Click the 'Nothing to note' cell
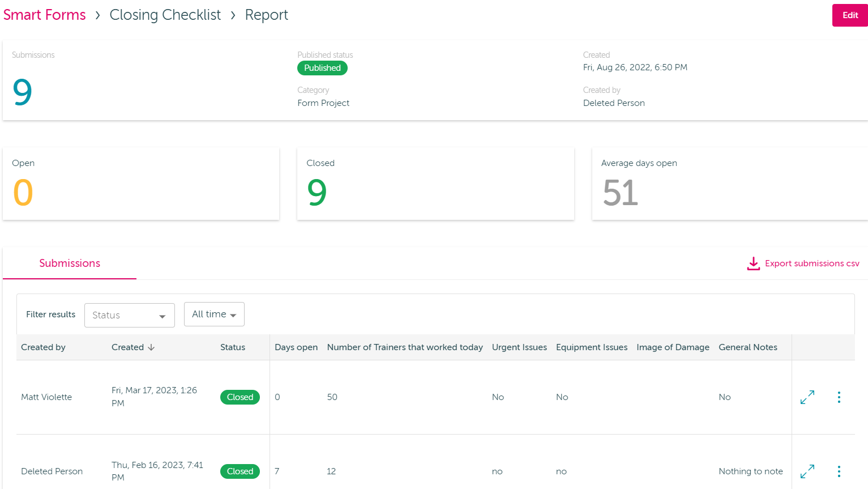The width and height of the screenshot is (868, 489). coord(751,471)
